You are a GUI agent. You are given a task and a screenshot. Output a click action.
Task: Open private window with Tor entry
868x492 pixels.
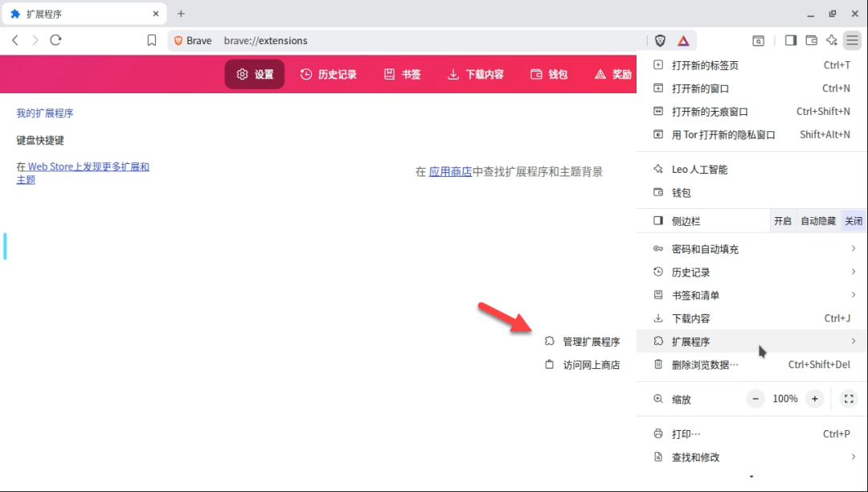click(751, 134)
